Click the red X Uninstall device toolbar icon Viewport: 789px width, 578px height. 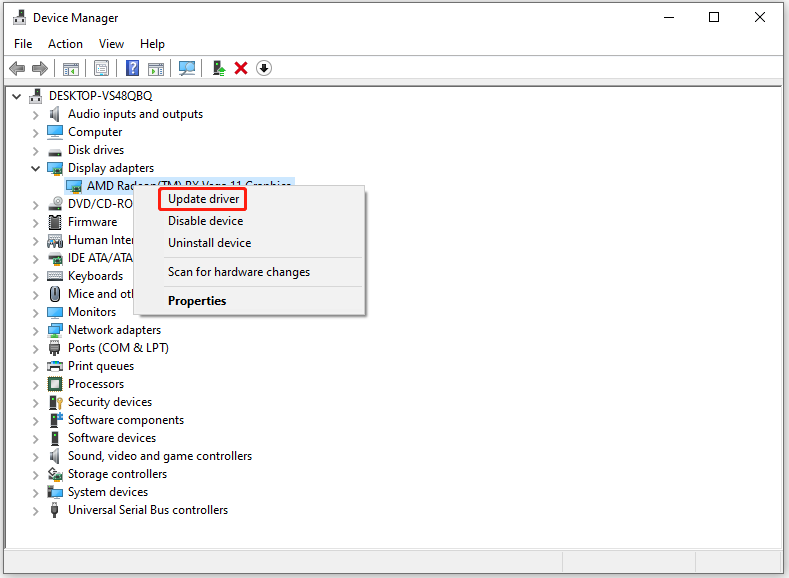[x=241, y=68]
